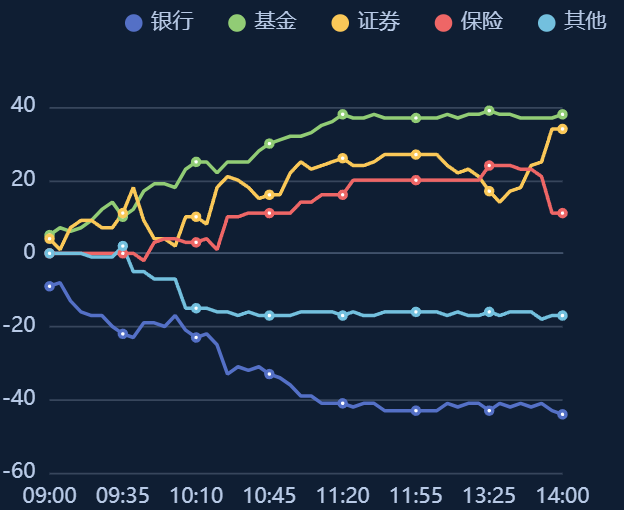Click green 基金 point at 11:20
This screenshot has height=510, width=624.
[x=343, y=115]
